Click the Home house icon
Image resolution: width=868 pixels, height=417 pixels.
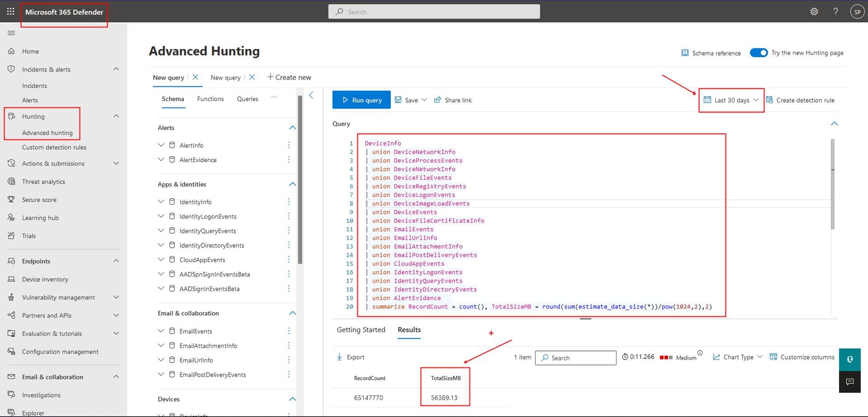(11, 51)
